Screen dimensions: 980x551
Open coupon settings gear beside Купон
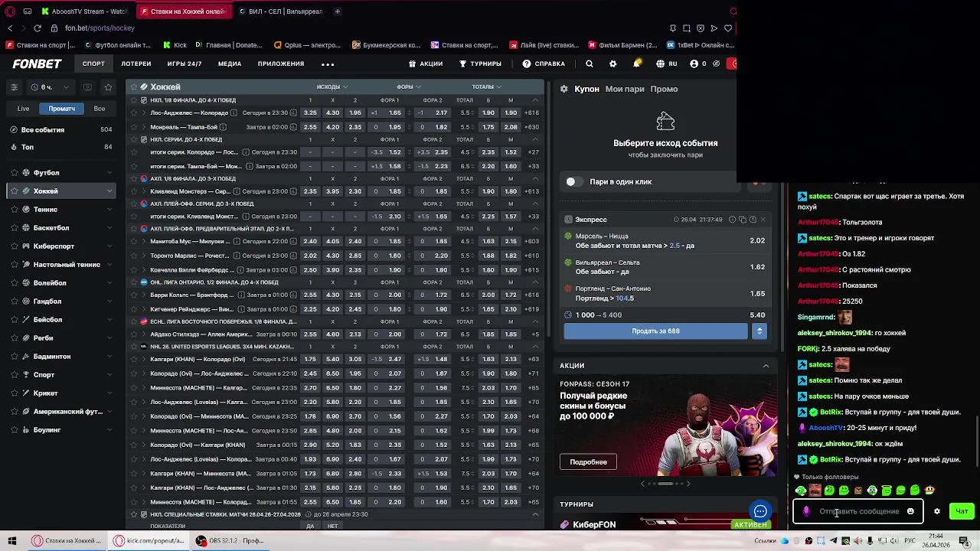coord(564,89)
